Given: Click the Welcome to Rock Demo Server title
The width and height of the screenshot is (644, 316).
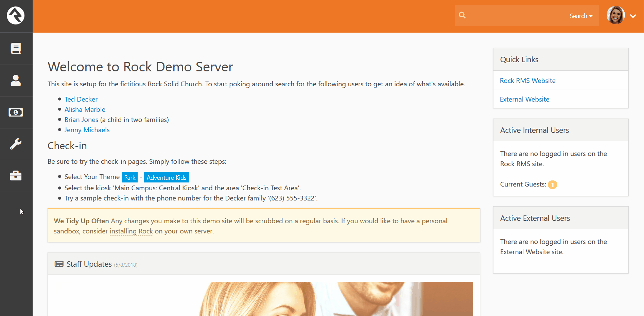Looking at the screenshot, I should [140, 67].
